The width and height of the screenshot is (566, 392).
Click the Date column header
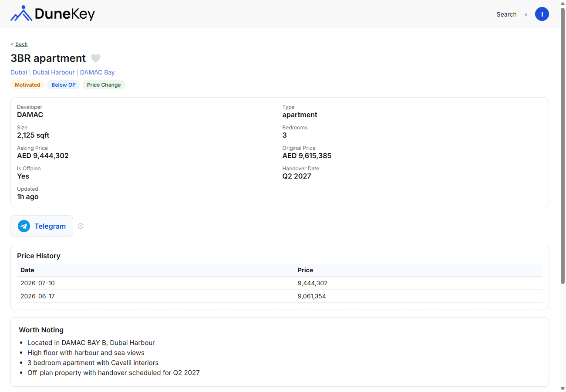click(27, 270)
